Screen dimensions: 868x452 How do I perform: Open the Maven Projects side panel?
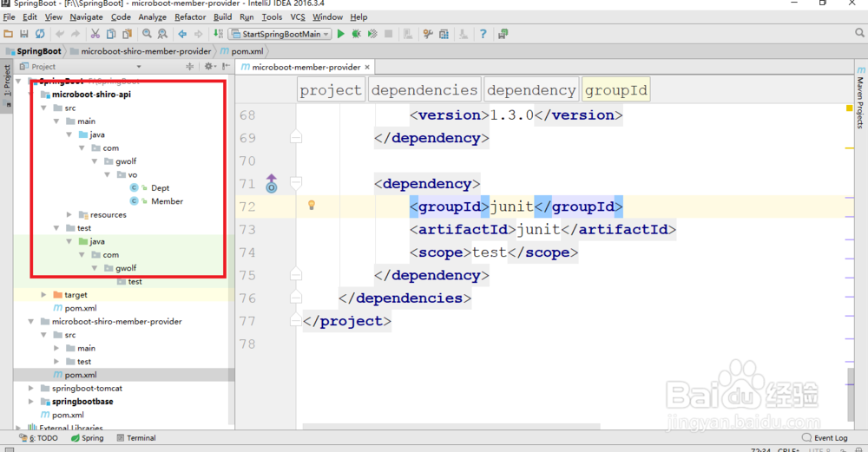tap(860, 98)
